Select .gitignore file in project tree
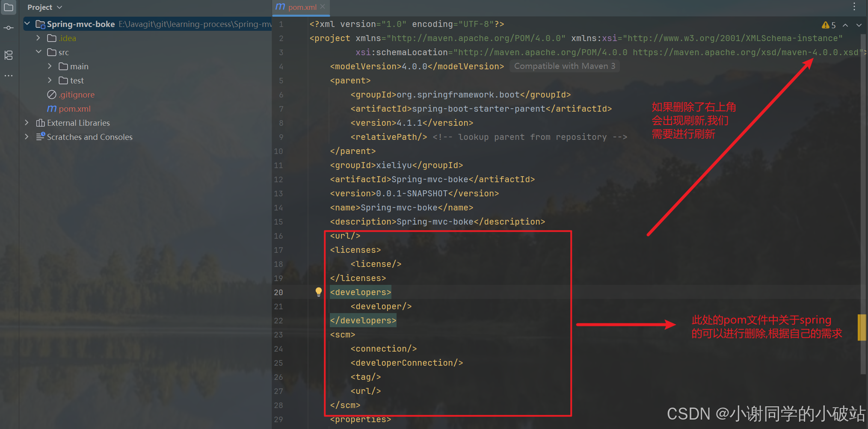Screen dimensions: 868x429 pyautogui.click(x=71, y=95)
